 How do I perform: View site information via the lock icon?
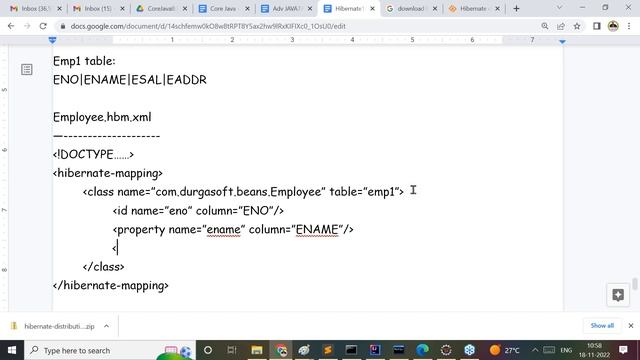(62, 26)
